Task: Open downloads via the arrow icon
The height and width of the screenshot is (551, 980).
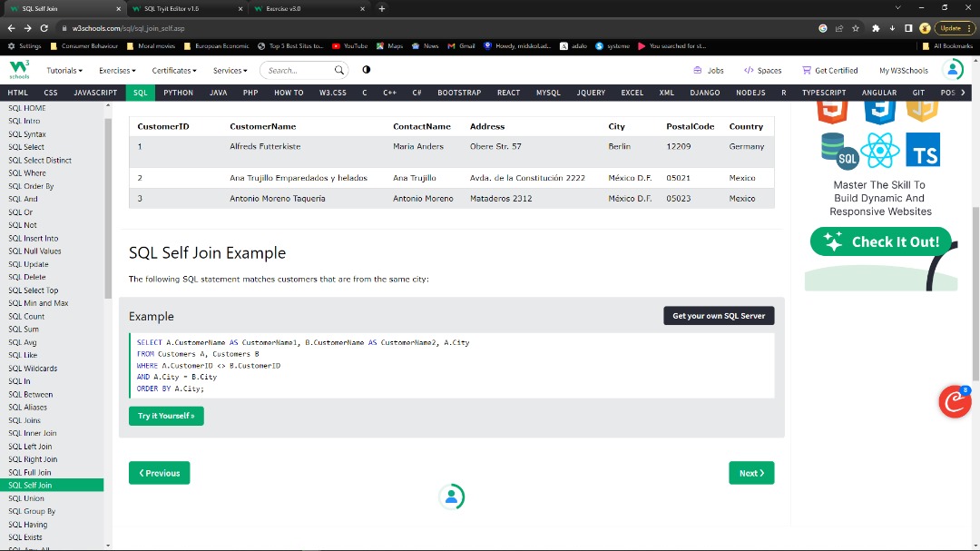Action: 895,28
